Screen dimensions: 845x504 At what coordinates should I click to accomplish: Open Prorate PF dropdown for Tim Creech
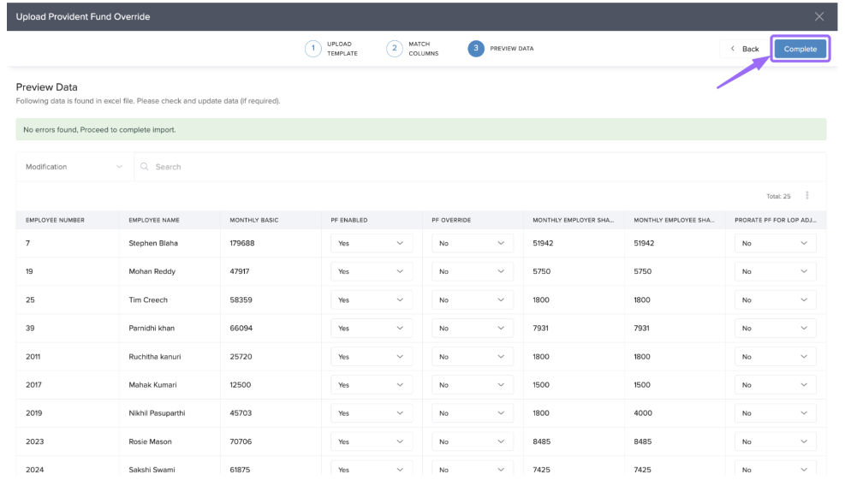(x=775, y=300)
